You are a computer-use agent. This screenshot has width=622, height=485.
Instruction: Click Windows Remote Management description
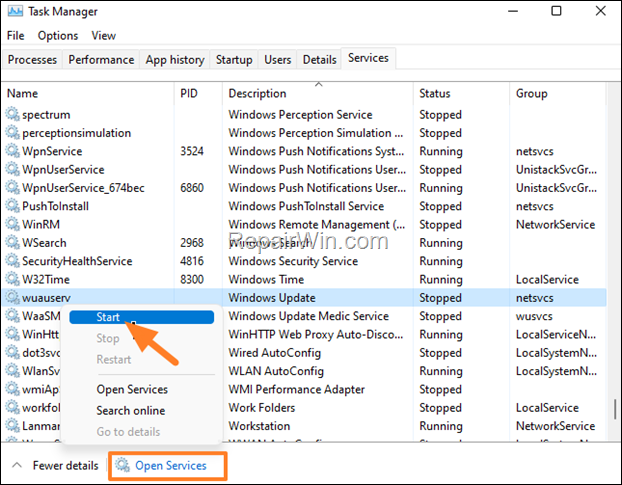pos(317,224)
